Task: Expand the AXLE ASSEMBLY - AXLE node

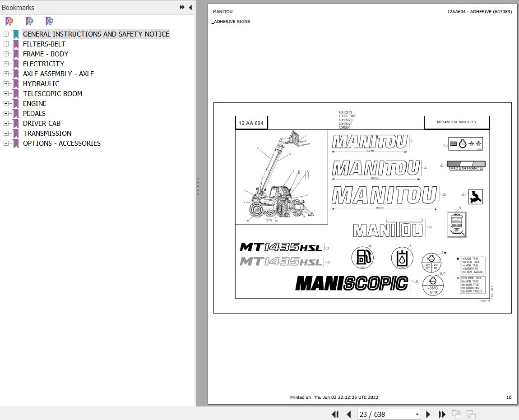Action: click(x=6, y=74)
